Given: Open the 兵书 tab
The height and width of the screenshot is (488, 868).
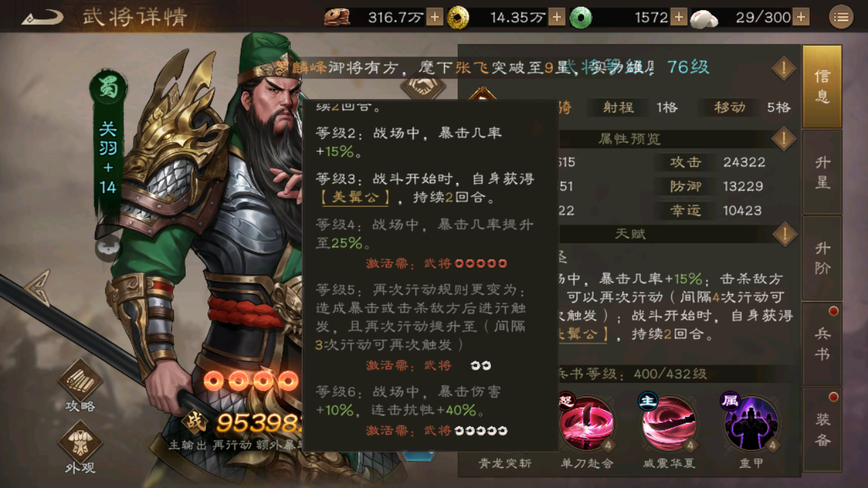Looking at the screenshot, I should (822, 344).
